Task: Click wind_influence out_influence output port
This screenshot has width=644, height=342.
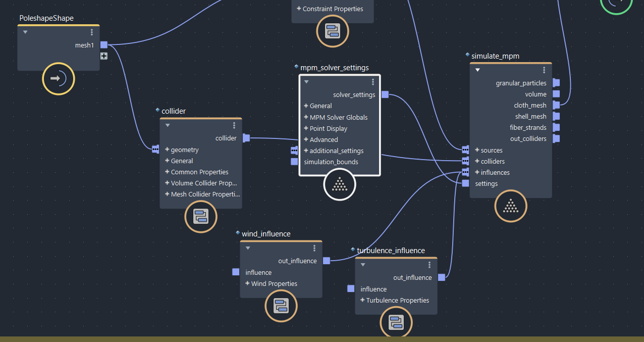Action: click(x=327, y=261)
